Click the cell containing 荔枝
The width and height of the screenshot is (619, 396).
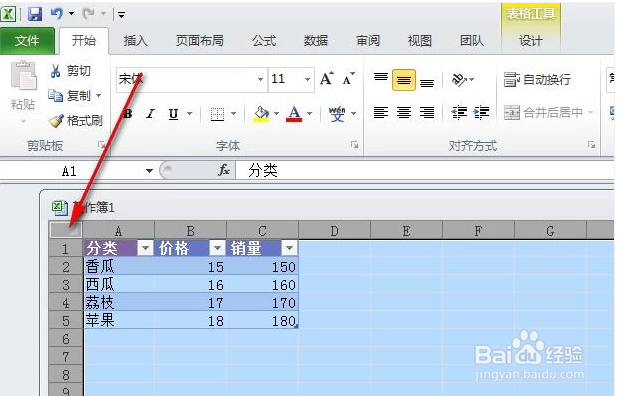pos(119,303)
